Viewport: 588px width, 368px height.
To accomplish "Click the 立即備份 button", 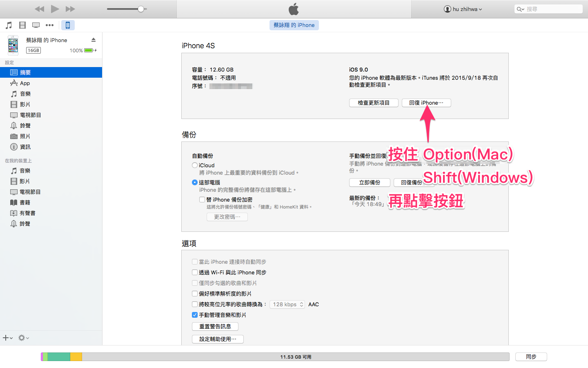I will coord(370,182).
